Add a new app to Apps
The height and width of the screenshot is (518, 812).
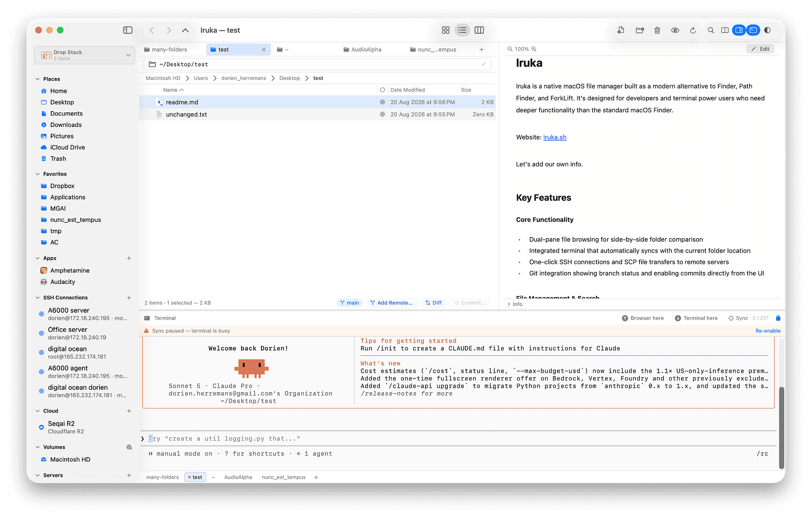coord(129,258)
